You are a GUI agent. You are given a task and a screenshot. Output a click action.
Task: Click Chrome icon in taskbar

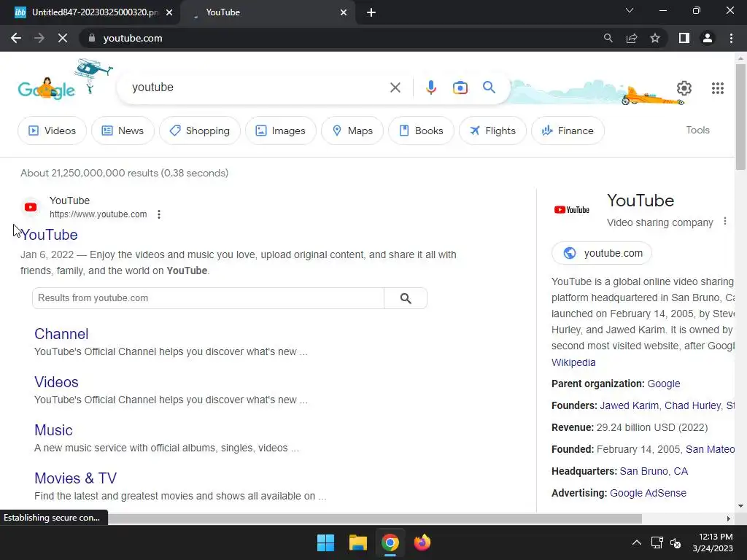(390, 542)
